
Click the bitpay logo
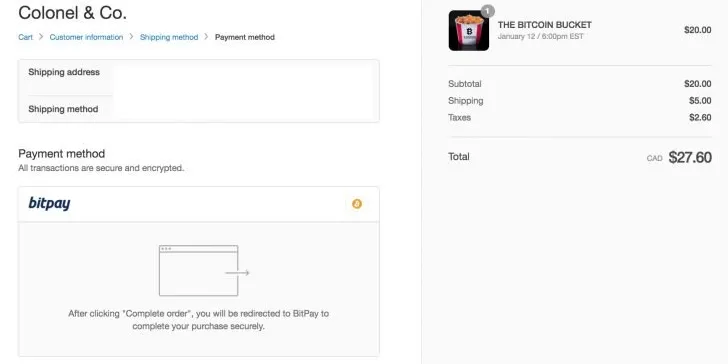click(49, 203)
